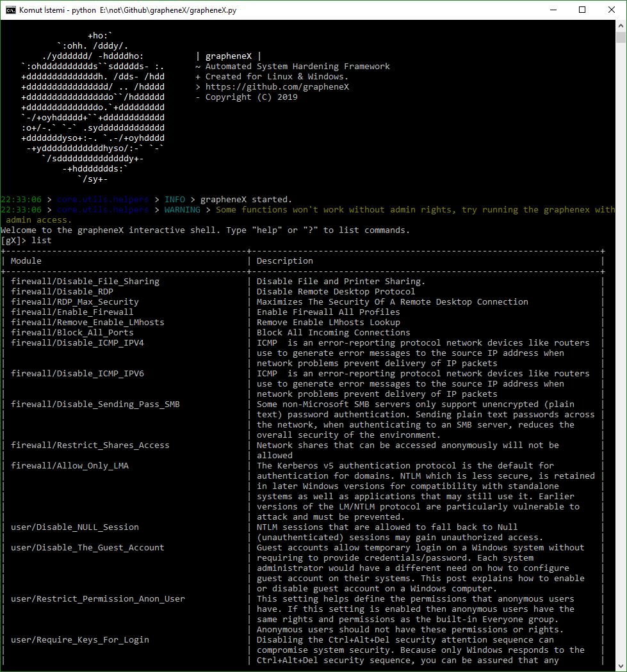The height and width of the screenshot is (672, 627).
Task: Select user/Disable_NULL_Session module text
Action: click(x=75, y=527)
